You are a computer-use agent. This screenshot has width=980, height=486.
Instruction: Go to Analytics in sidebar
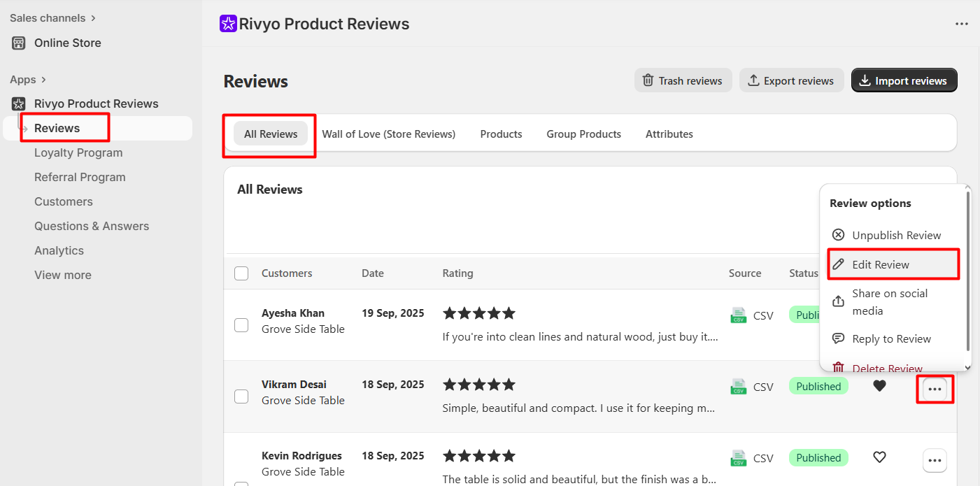(x=59, y=250)
